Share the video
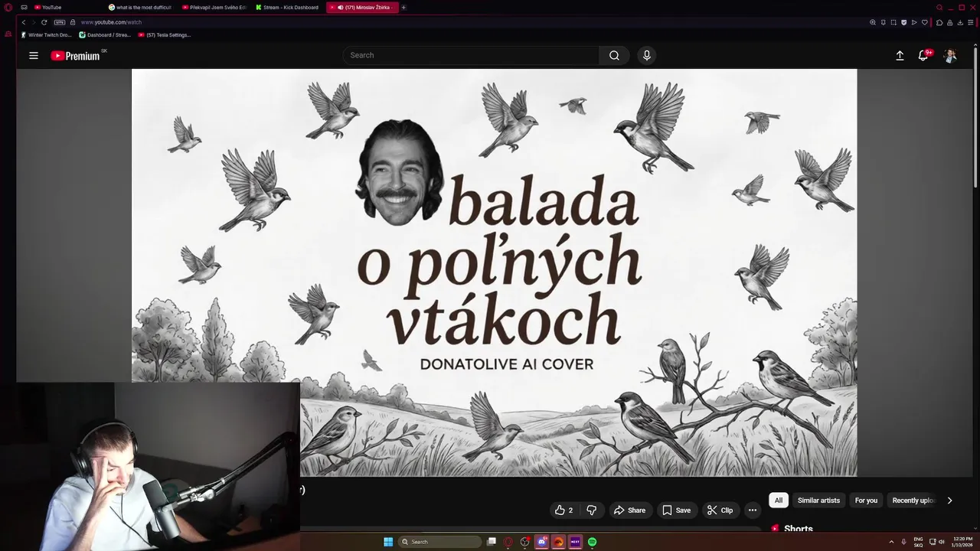Viewport: 980px width, 551px height. click(x=630, y=510)
